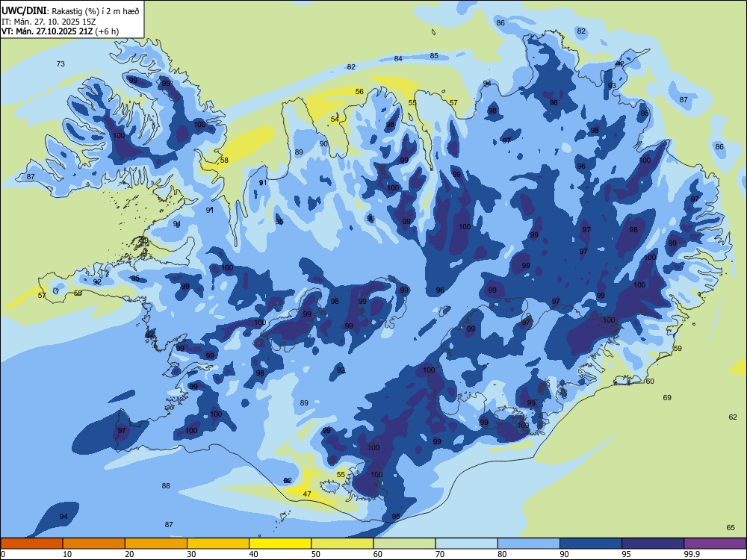Pick the dark navy 95–99.9 legend swatch
747x560 pixels.
click(653, 544)
